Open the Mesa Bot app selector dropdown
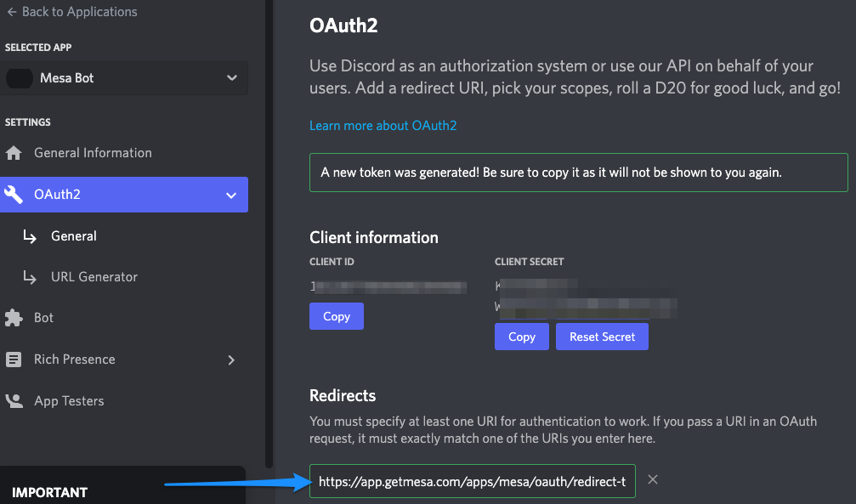The height and width of the screenshot is (504, 856). click(124, 78)
